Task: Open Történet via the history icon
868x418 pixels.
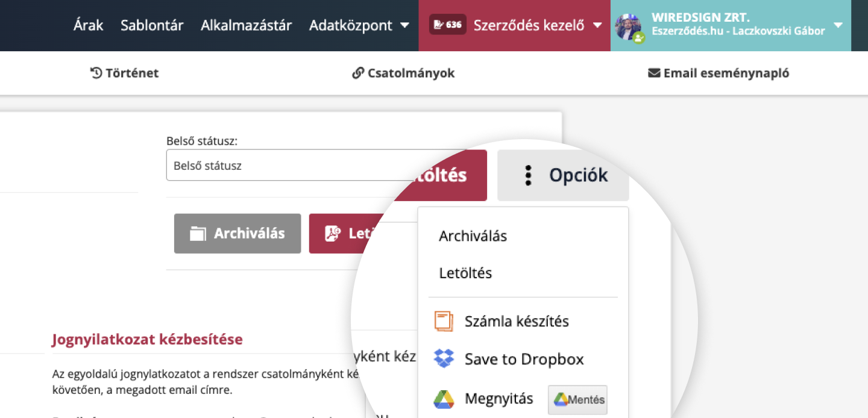Action: coord(96,73)
